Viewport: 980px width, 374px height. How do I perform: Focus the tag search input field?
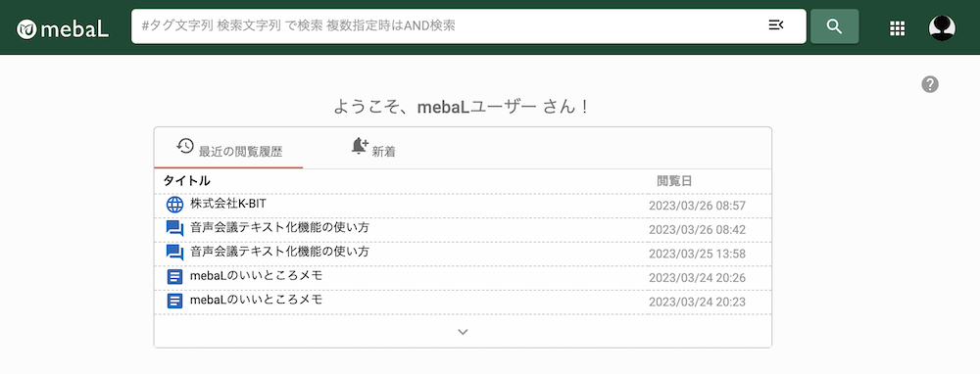[449, 26]
